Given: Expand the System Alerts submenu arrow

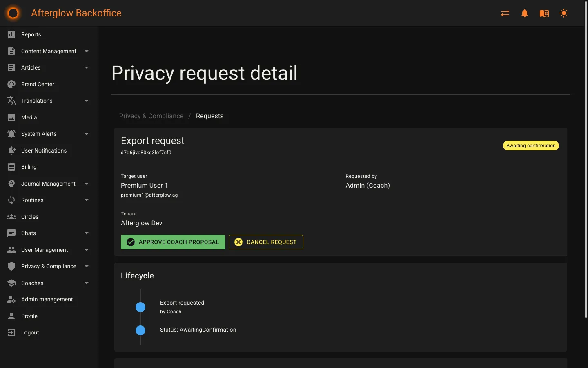Looking at the screenshot, I should coord(87,134).
